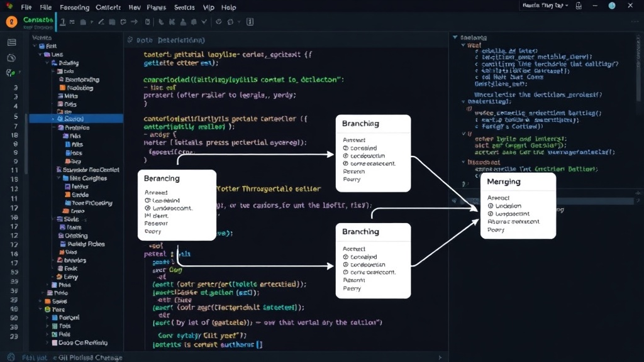Viewport: 644px width, 362px height.
Task: Open the Help menu
Action: pos(229,8)
